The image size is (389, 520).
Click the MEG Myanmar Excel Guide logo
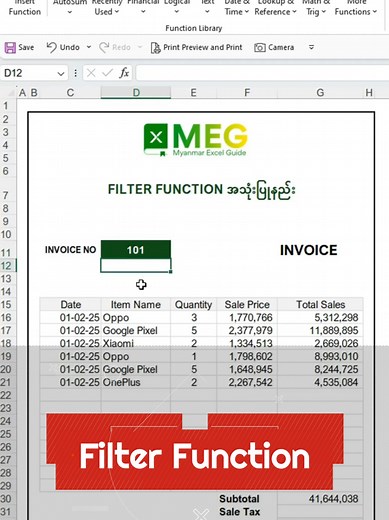point(195,140)
